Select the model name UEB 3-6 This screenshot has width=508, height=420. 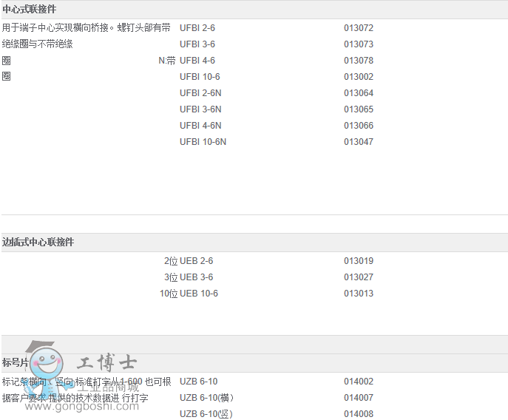196,277
